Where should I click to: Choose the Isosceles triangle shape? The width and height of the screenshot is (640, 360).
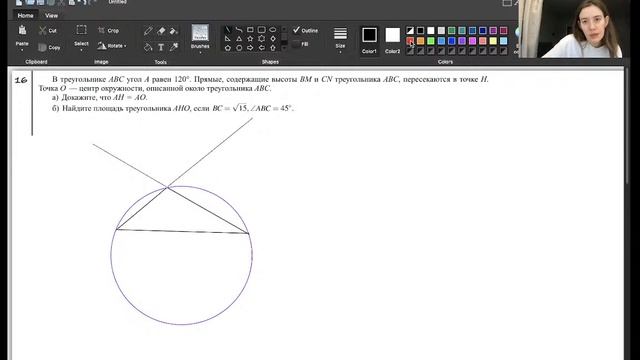(x=239, y=39)
